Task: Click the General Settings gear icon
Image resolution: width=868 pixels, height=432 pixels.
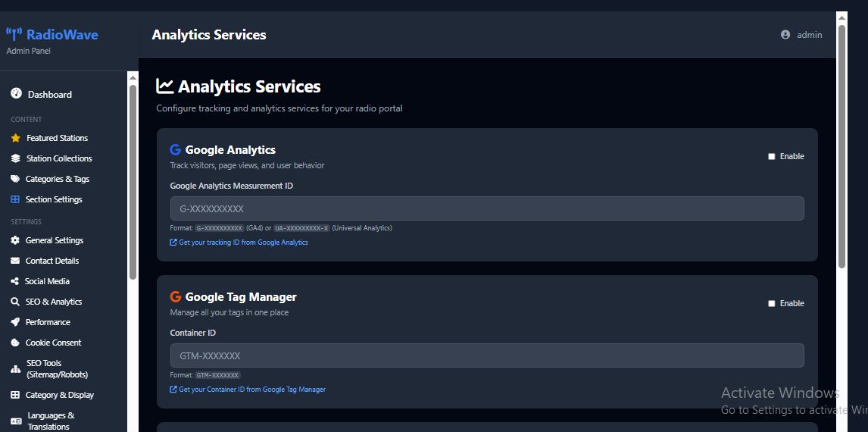Action: pyautogui.click(x=15, y=240)
